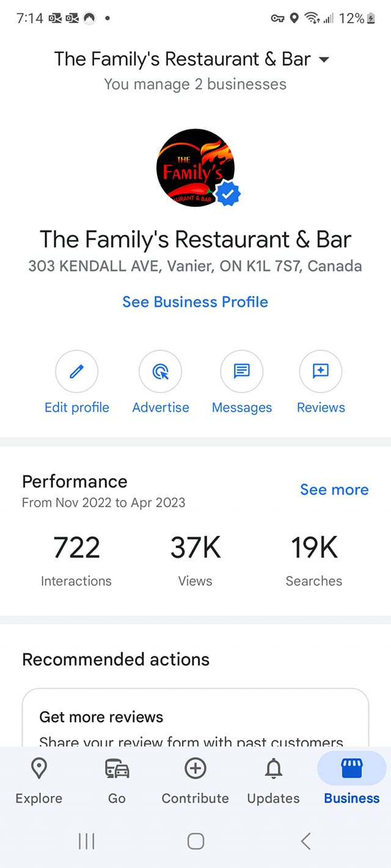
Task: Open the Get more reviews card
Action: click(195, 718)
